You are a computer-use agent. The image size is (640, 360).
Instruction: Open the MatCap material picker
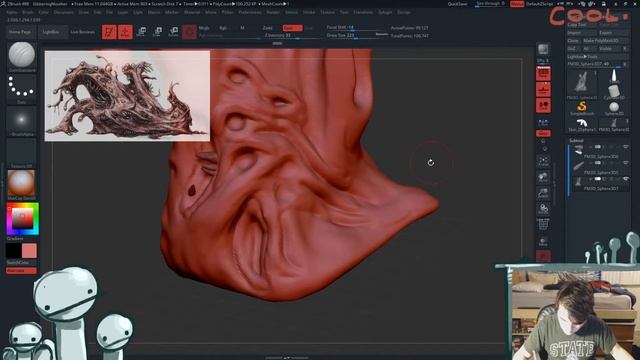[x=22, y=185]
